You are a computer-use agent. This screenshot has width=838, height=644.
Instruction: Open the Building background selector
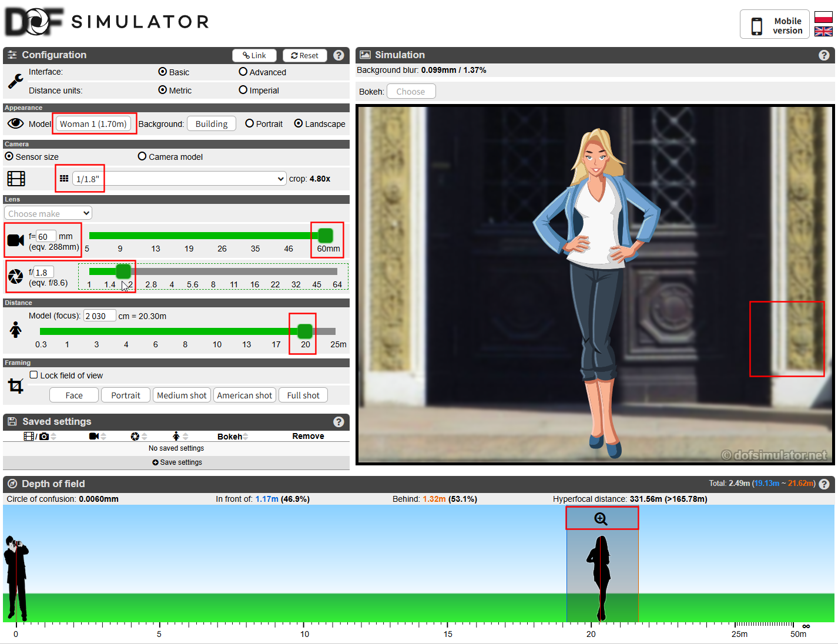(212, 124)
